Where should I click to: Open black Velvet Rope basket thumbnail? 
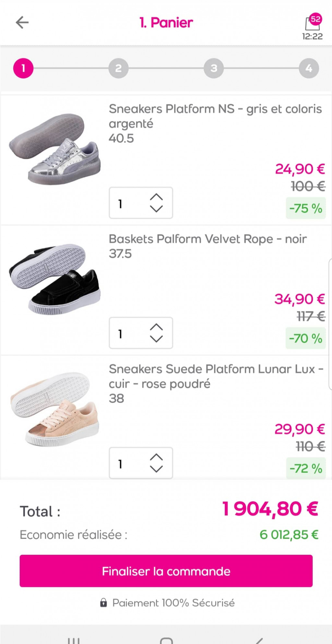coord(54,279)
